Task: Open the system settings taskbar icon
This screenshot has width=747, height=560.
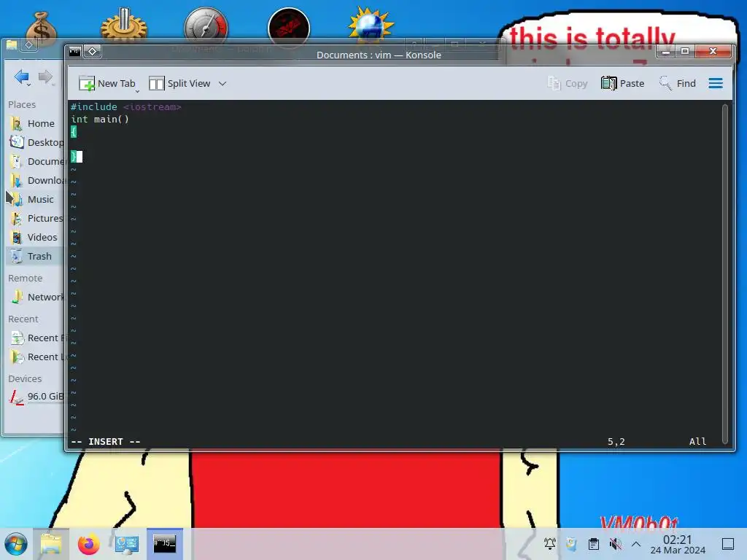Action: pyautogui.click(x=127, y=544)
